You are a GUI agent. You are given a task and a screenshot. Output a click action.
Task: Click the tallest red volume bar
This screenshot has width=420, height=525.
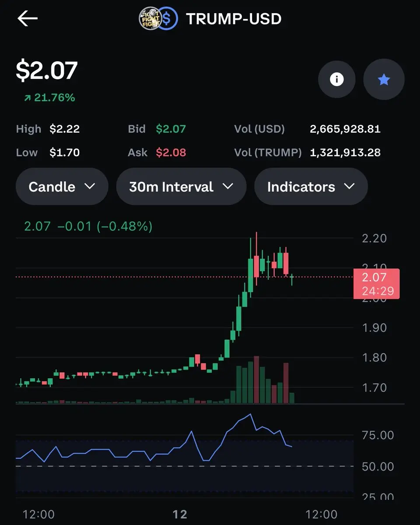(256, 380)
